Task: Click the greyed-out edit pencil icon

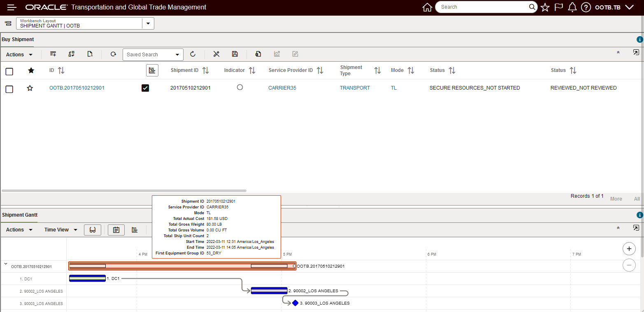Action: pyautogui.click(x=295, y=54)
